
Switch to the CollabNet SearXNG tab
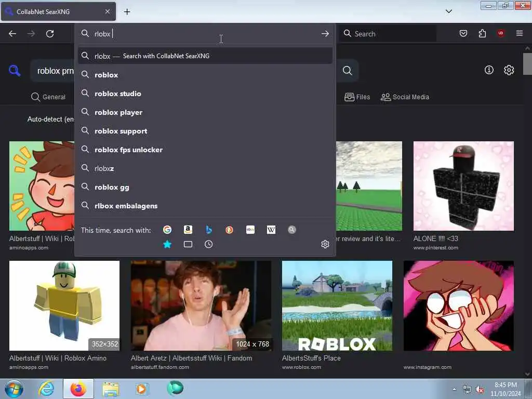click(x=58, y=11)
